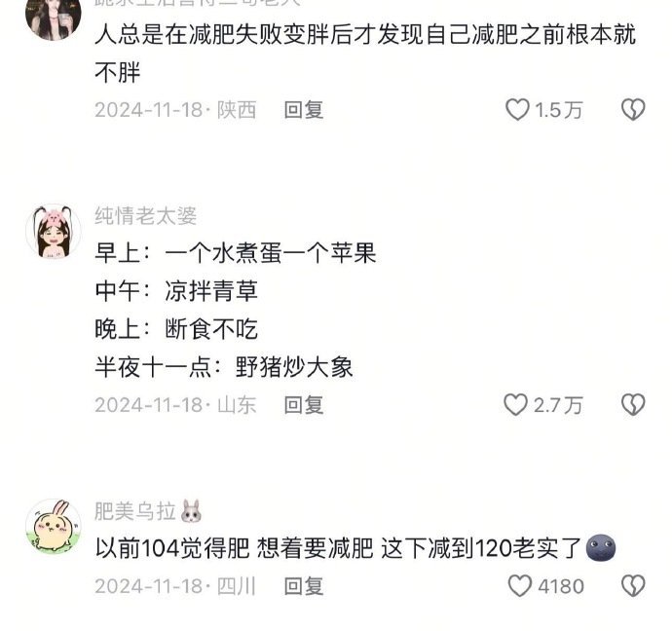
Task: Dislike the 陕西 comment with broken heart
Action: point(633,110)
